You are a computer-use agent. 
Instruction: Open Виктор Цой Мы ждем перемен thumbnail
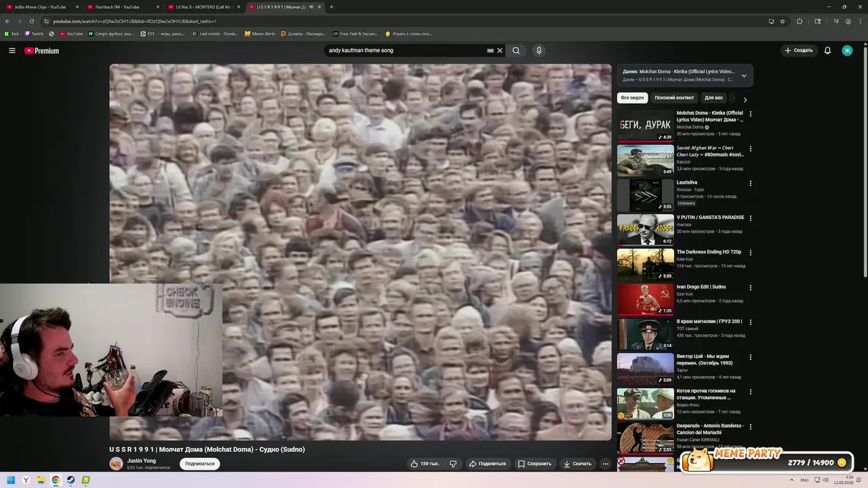pos(645,369)
